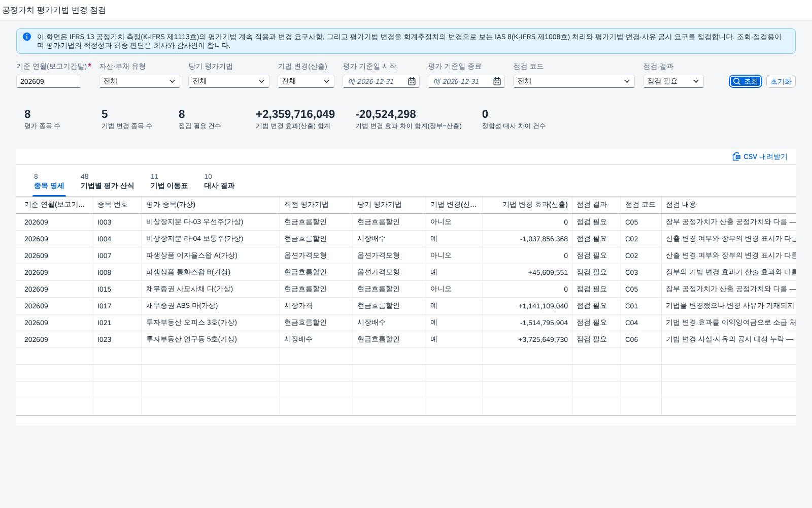Viewport: 812px width, 508px height.
Task: Click the 종목 번호 column header
Action: (x=117, y=205)
